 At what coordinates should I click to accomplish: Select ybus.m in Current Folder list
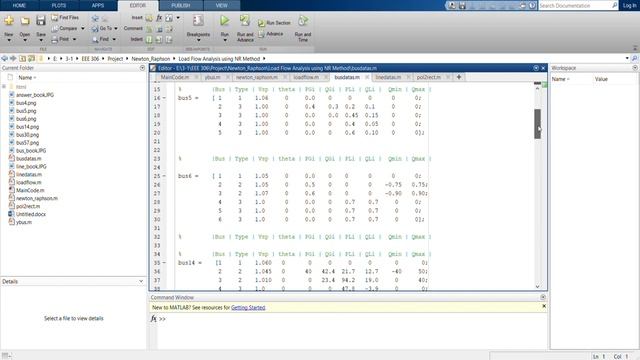click(24, 222)
